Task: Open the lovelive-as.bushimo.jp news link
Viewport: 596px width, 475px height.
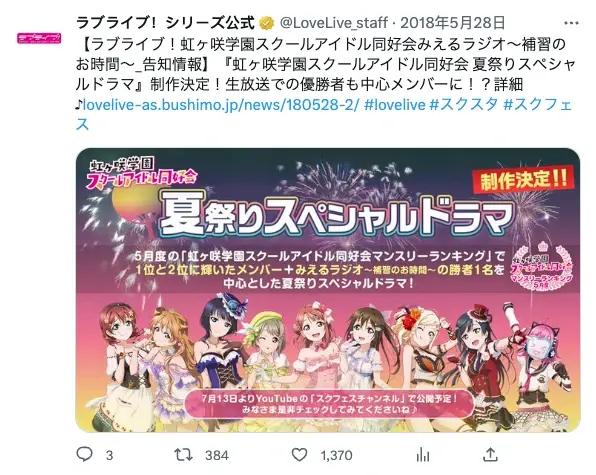Action: [x=220, y=104]
